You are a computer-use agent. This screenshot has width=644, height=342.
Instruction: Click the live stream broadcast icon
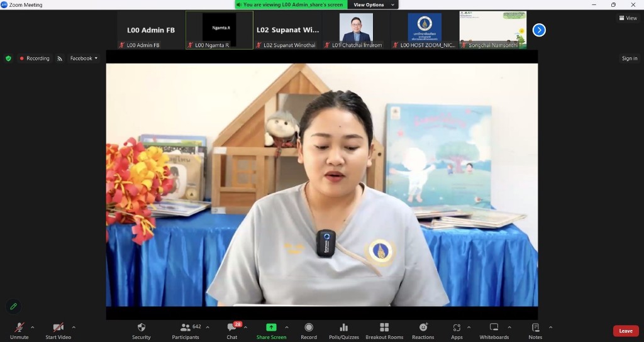(60, 58)
